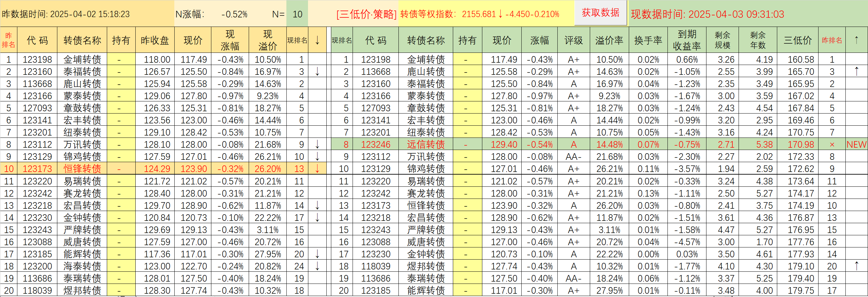Select the 现涨幅 column header
The image size is (868, 297).
(x=230, y=40)
